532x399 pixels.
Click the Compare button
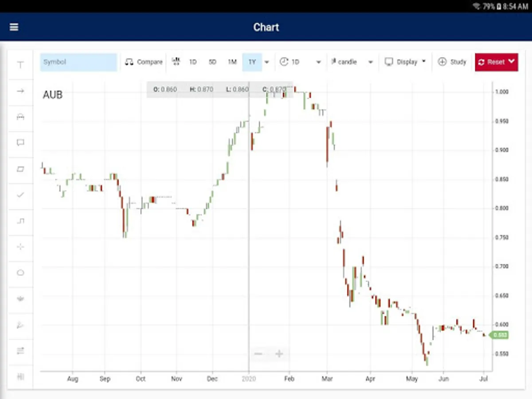pyautogui.click(x=144, y=62)
